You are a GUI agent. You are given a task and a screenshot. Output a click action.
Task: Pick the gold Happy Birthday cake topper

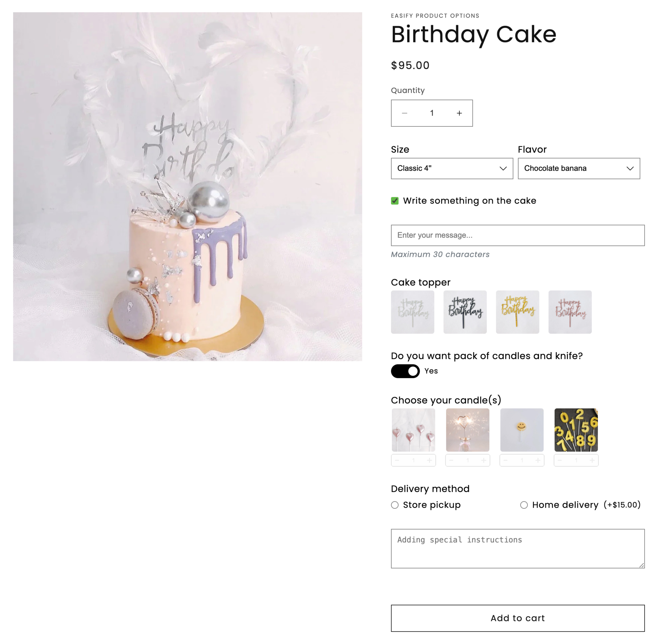point(518,312)
